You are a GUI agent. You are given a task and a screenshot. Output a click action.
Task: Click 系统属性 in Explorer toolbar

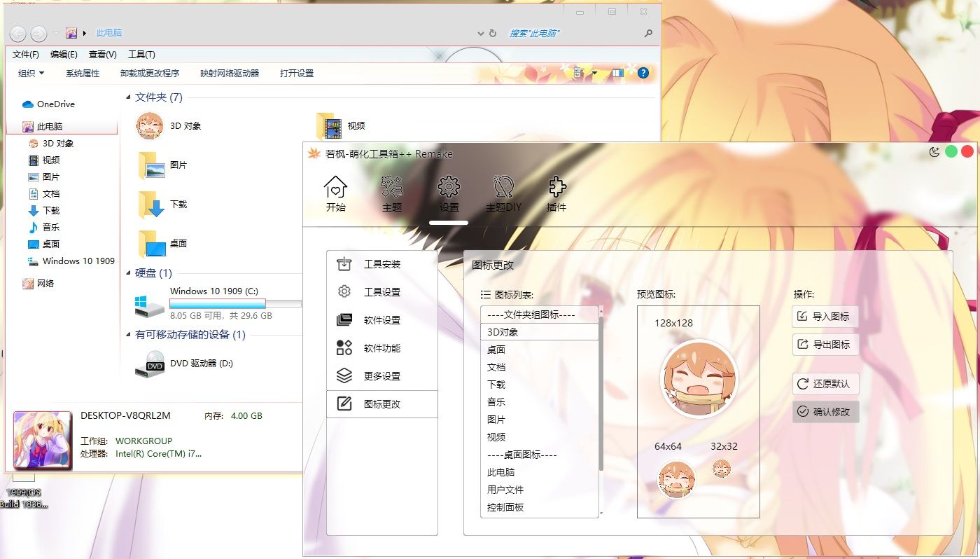click(x=83, y=73)
